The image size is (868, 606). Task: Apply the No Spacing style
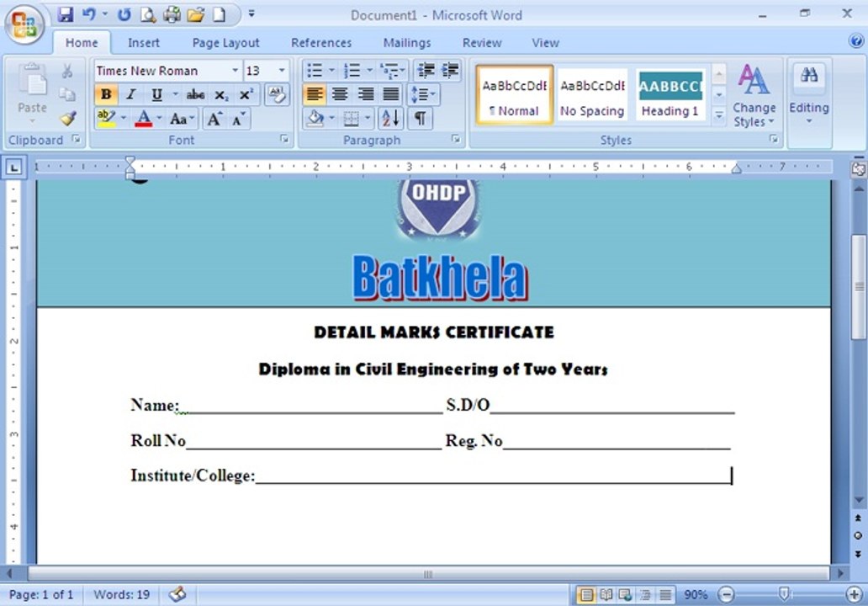(x=592, y=95)
